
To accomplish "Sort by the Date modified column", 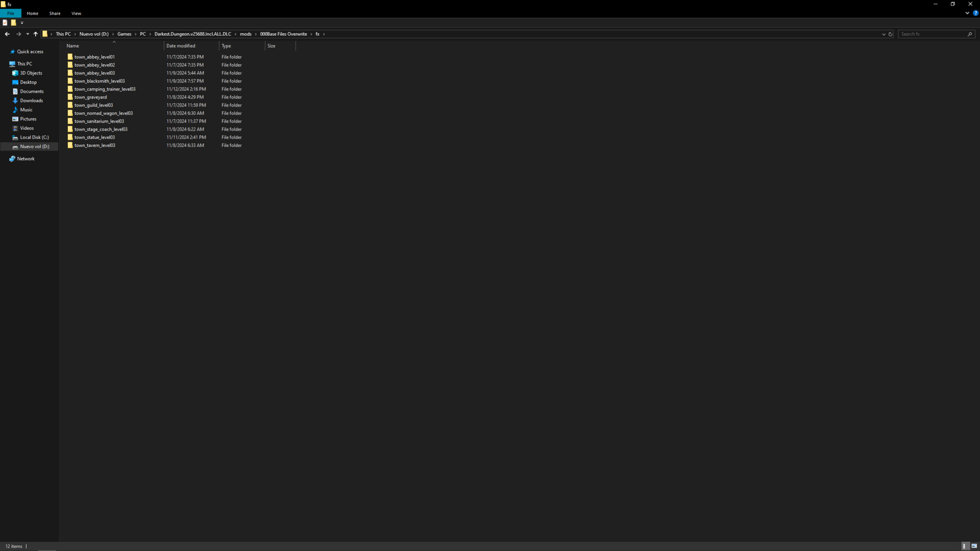I will coord(191,46).
